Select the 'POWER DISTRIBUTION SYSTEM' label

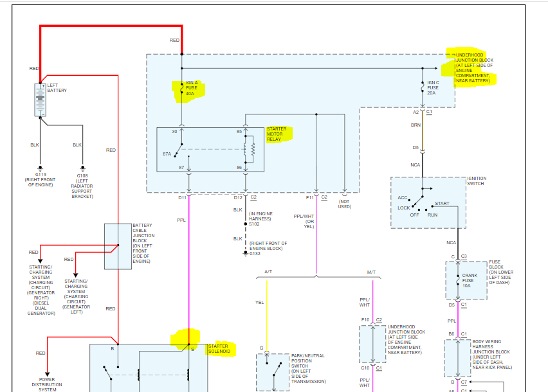coord(47,384)
